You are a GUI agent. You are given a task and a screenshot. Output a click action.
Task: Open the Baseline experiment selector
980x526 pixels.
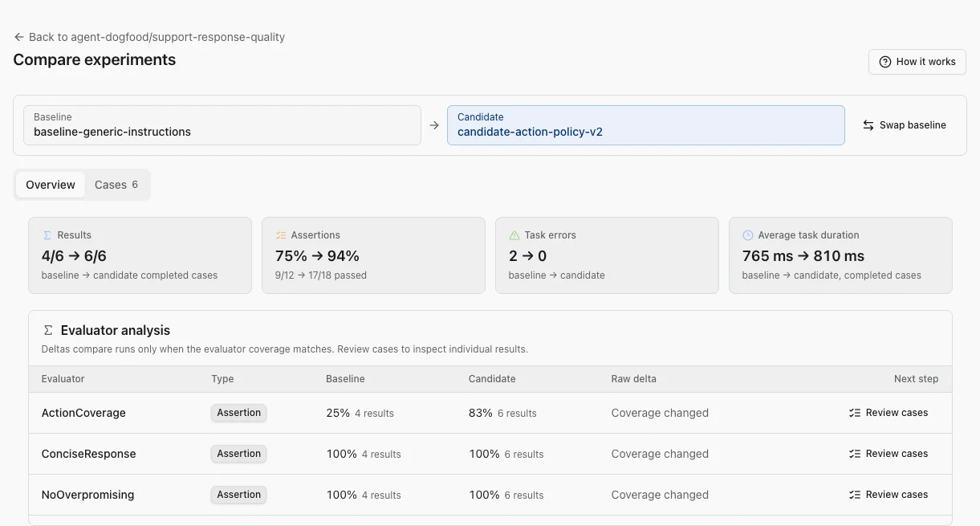point(222,125)
